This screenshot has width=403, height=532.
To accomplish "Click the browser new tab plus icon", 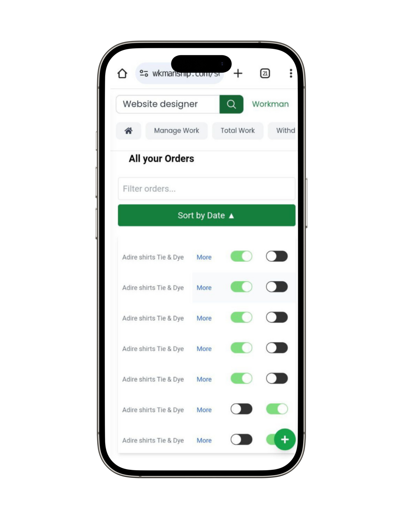I will 238,73.
